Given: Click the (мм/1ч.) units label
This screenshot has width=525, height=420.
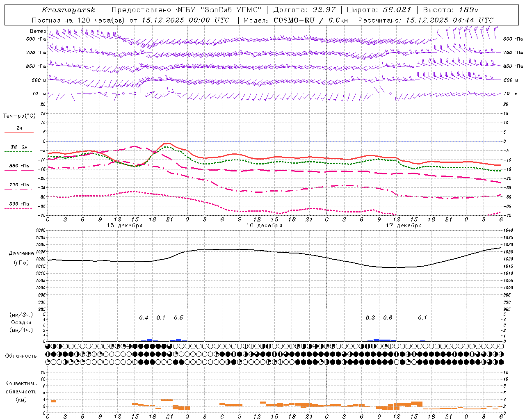Looking at the screenshot, I should click(x=21, y=330).
